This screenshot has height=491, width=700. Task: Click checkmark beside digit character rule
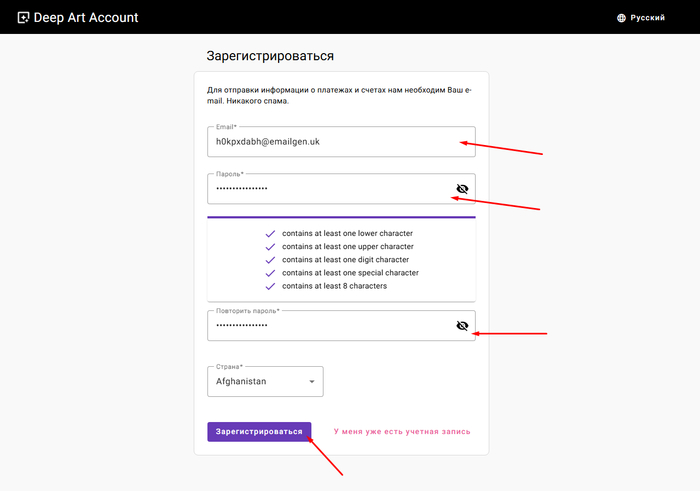pyautogui.click(x=270, y=259)
